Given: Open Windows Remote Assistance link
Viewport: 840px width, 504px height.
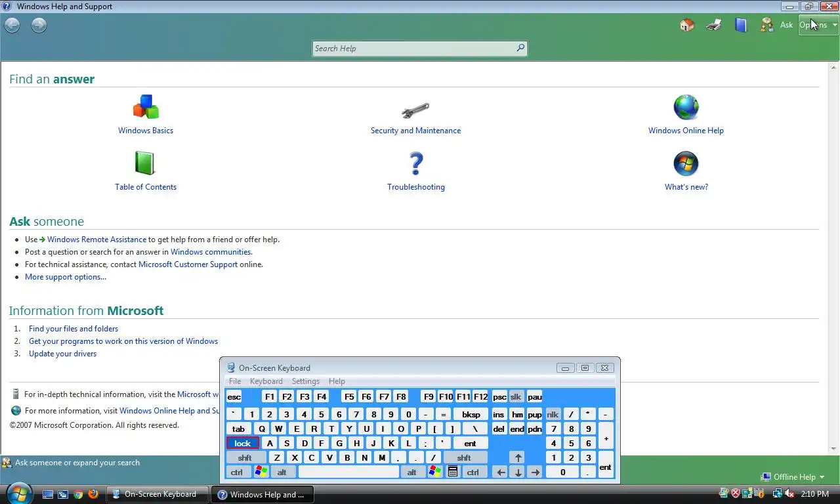Looking at the screenshot, I should (96, 240).
